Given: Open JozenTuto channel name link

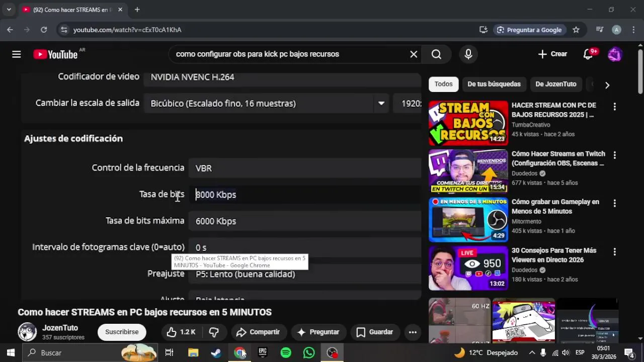Looking at the screenshot, I should pyautogui.click(x=60, y=328).
